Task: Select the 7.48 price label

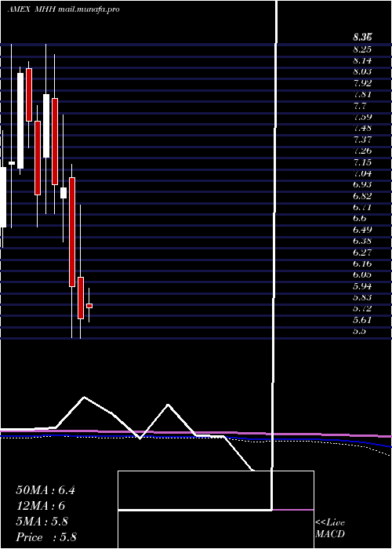Action: pyautogui.click(x=362, y=129)
